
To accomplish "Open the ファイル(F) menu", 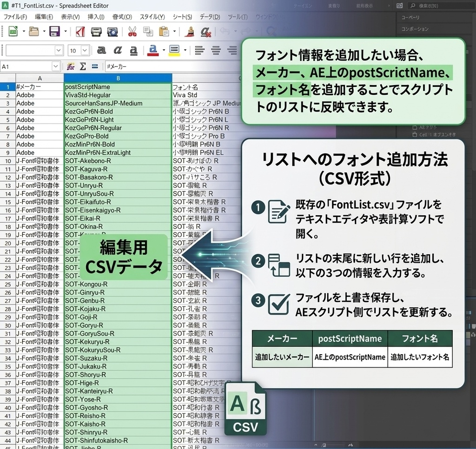I will tap(15, 17).
